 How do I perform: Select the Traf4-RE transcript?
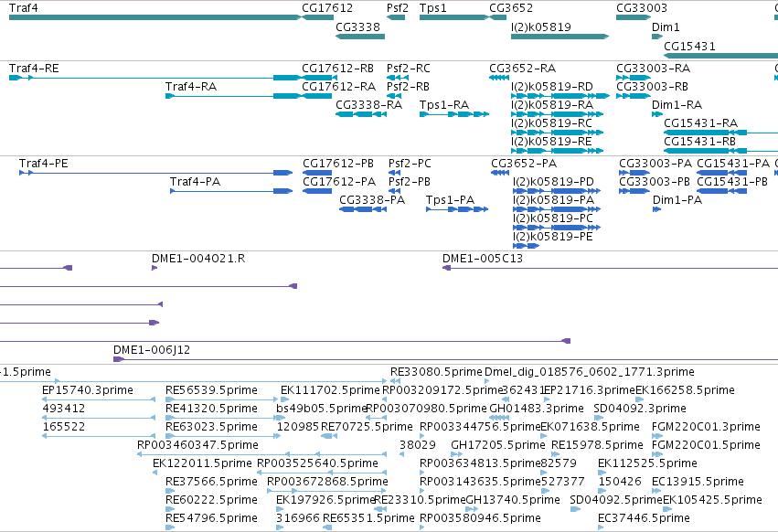coord(155,78)
